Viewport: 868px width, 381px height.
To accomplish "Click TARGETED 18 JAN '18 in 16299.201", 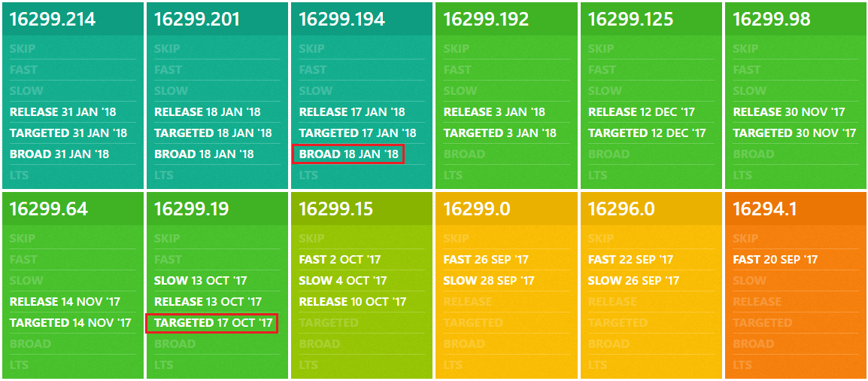I will [213, 133].
